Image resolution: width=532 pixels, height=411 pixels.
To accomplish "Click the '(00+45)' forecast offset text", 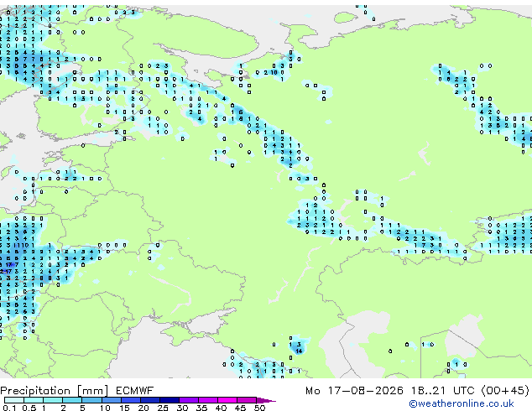I will click(x=505, y=391).
